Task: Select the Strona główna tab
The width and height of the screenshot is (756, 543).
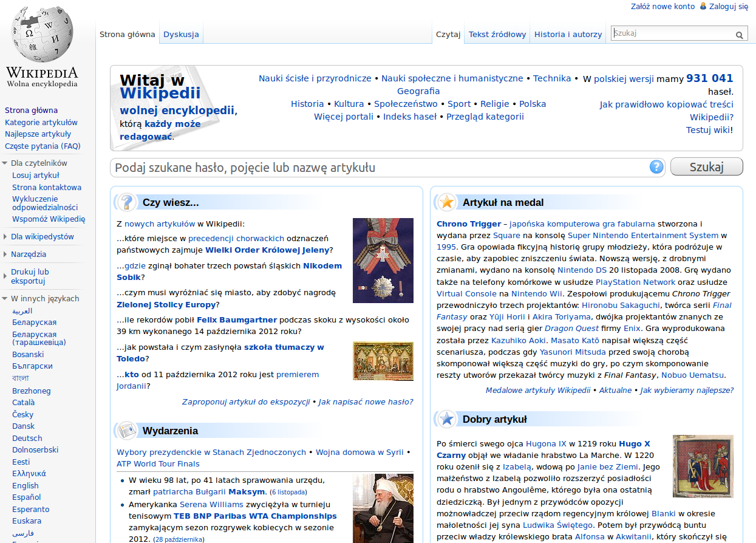Action: (128, 34)
